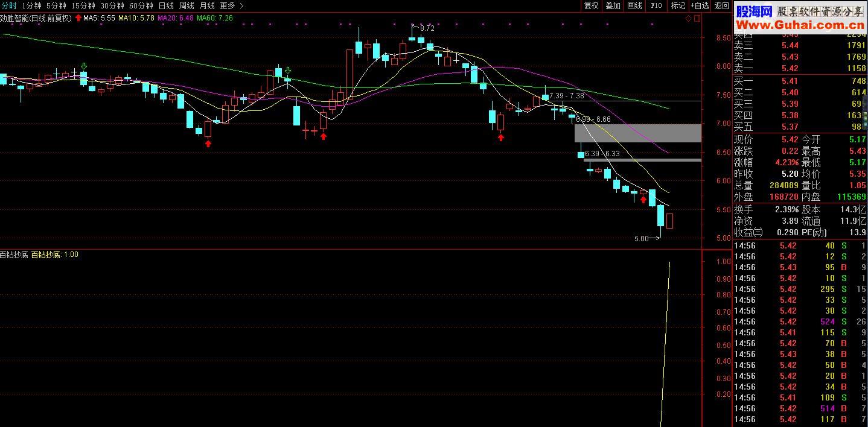Click the 复权 adjustment button

[591, 5]
